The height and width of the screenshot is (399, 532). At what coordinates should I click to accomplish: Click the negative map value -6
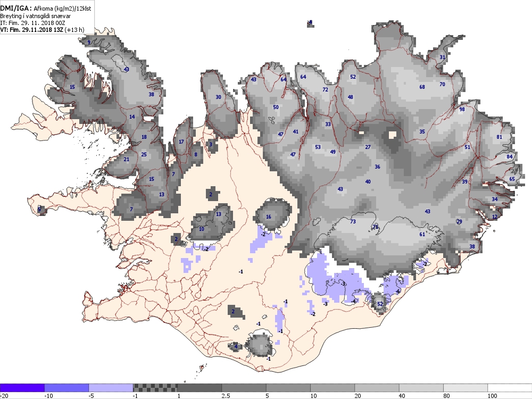tap(398, 292)
